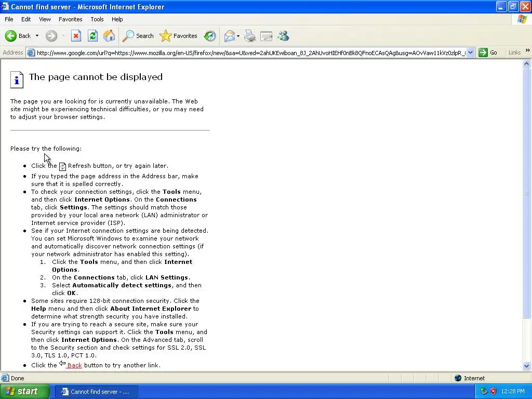Click the vertical scrollbar thumb
The image size is (532, 399).
[x=527, y=193]
